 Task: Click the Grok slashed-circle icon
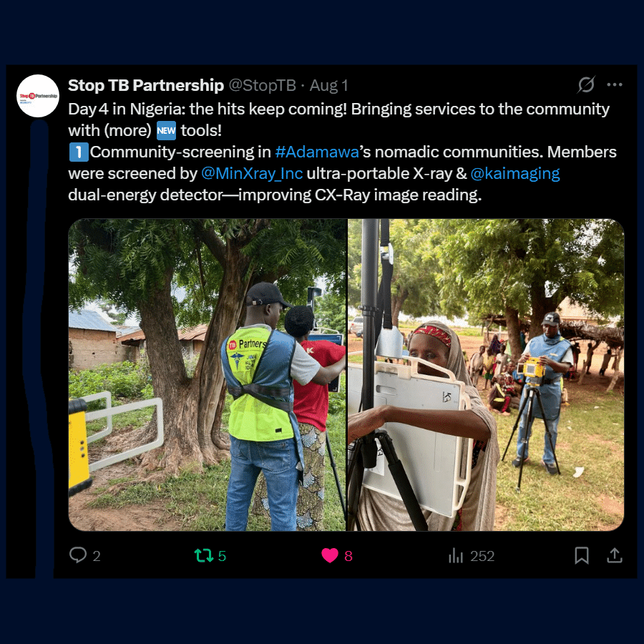tap(586, 85)
